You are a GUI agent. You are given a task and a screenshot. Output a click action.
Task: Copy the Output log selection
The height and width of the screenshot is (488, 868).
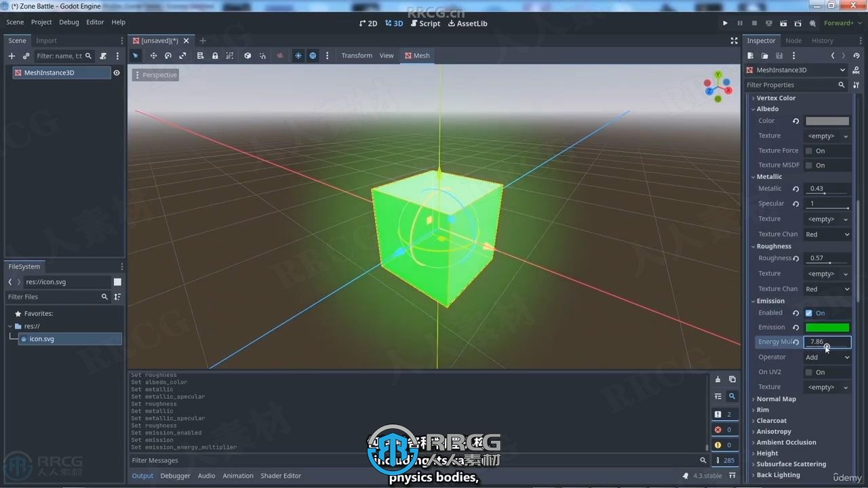pos(732,380)
